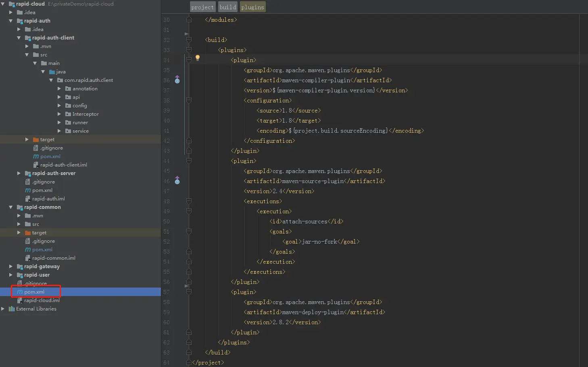Toggle fold marker at configuration tag line
588x367 pixels.
click(x=189, y=100)
